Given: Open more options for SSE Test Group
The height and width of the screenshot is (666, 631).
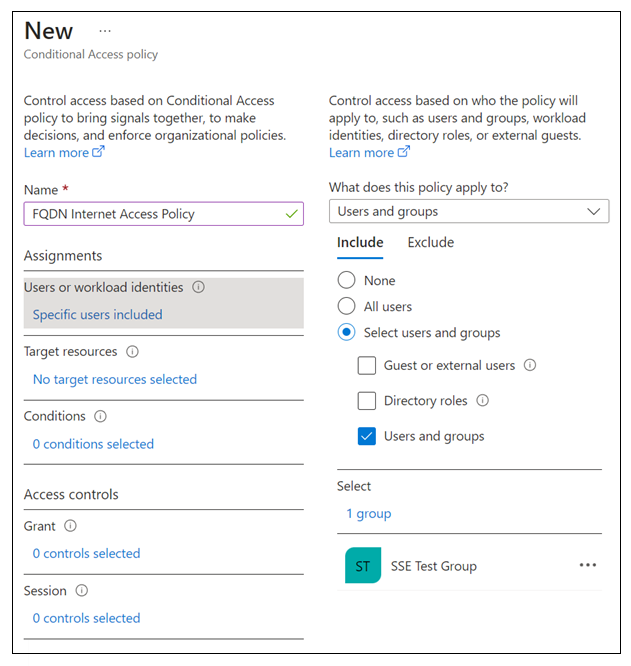Looking at the screenshot, I should [588, 565].
